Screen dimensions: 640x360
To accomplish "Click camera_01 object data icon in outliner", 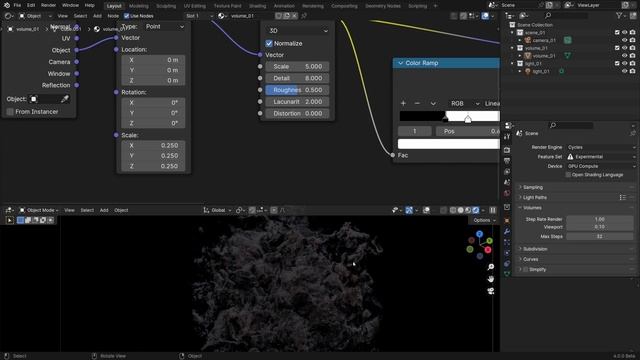I will tap(567, 40).
